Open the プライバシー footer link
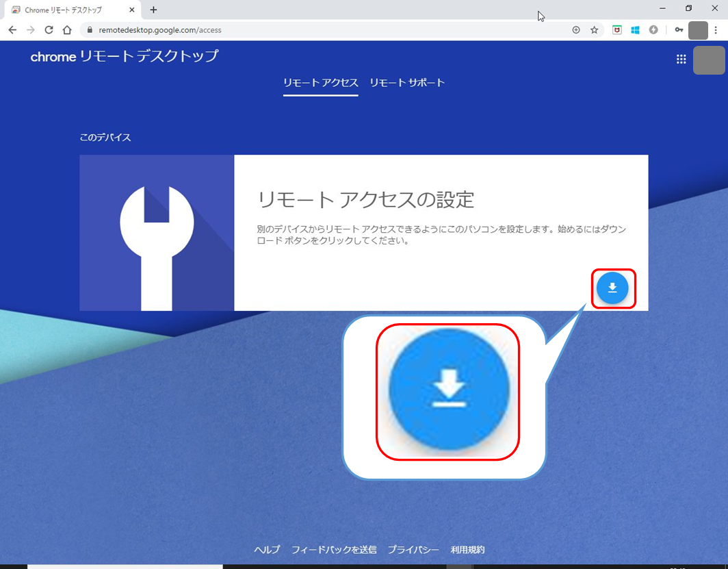The image size is (728, 569). [413, 550]
